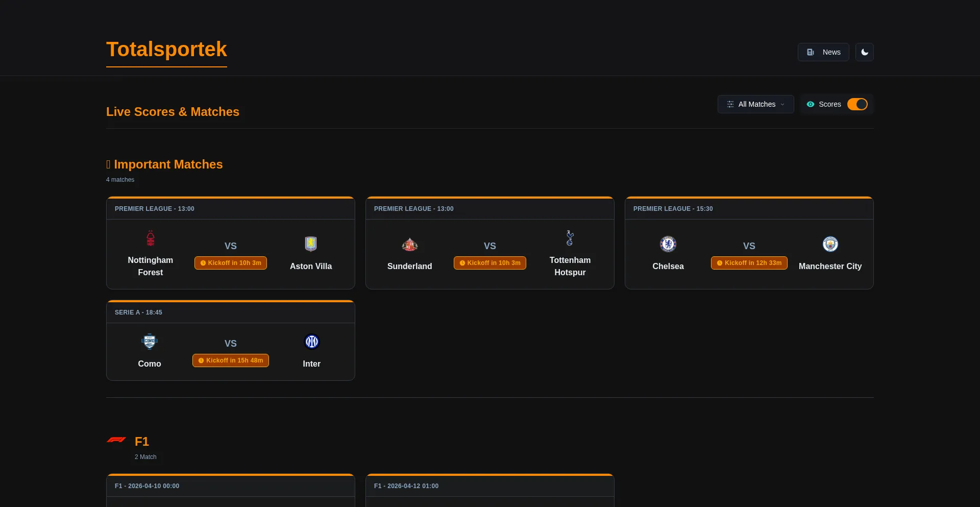This screenshot has width=980, height=507.
Task: Toggle dark mode with the moon icon
Action: tap(865, 52)
